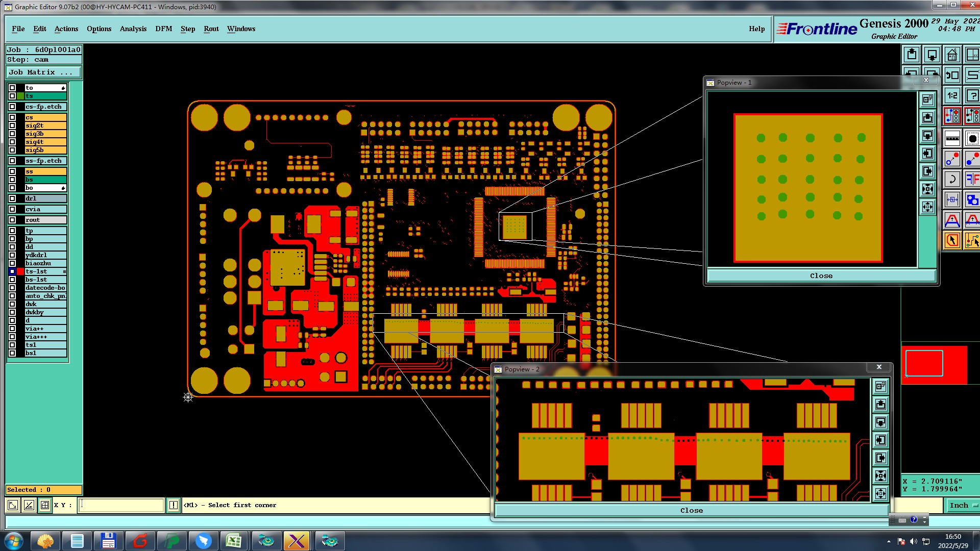Viewport: 980px width, 551px height.
Task: Open the DFM menu
Action: point(163,29)
